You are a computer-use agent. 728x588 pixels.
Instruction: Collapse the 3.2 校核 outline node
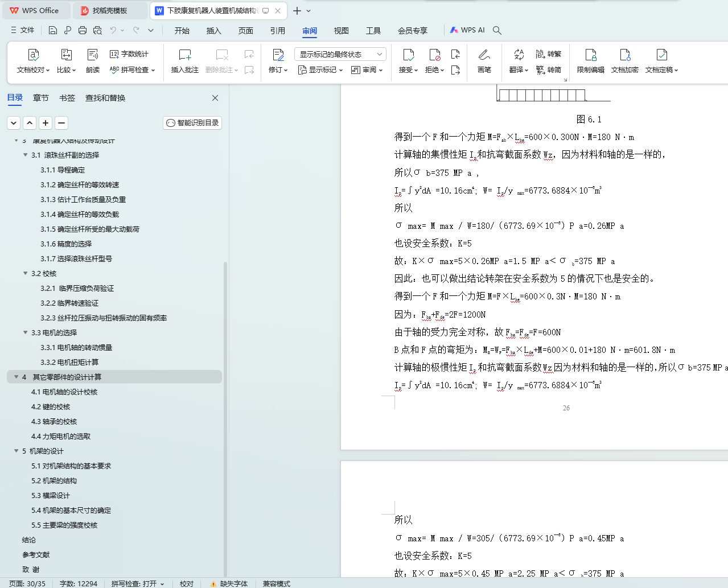(25, 273)
